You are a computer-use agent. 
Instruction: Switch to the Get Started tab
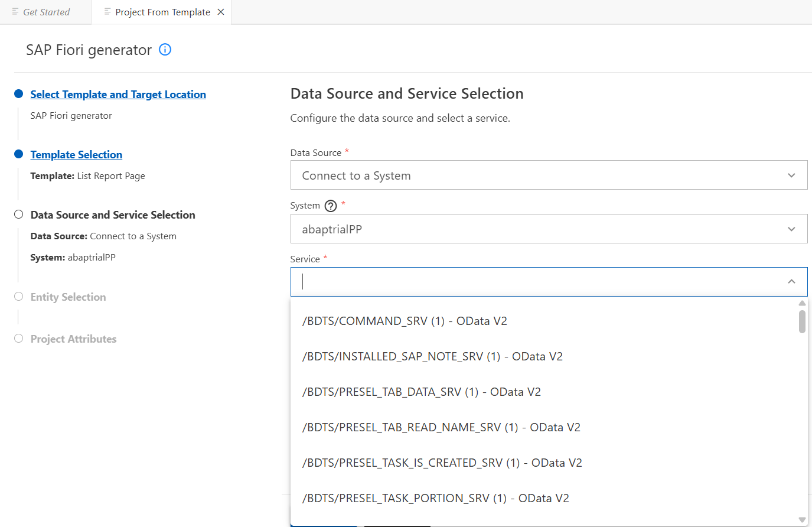tap(46, 12)
